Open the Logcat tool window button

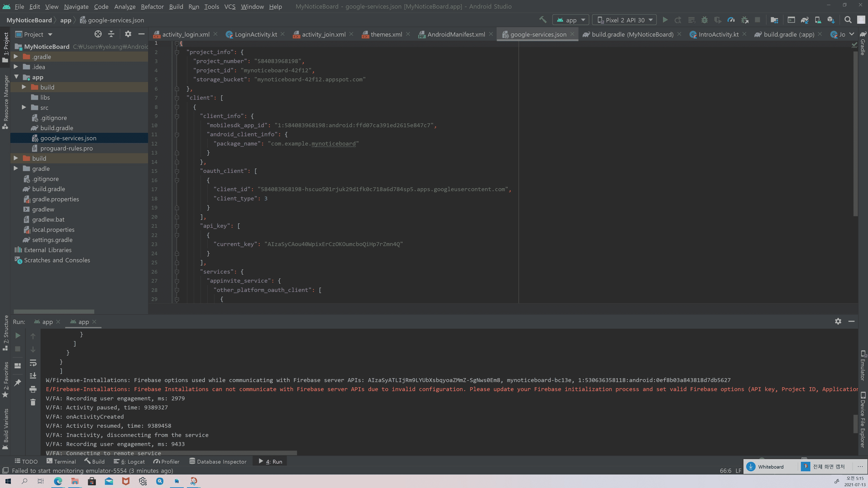pos(129,461)
